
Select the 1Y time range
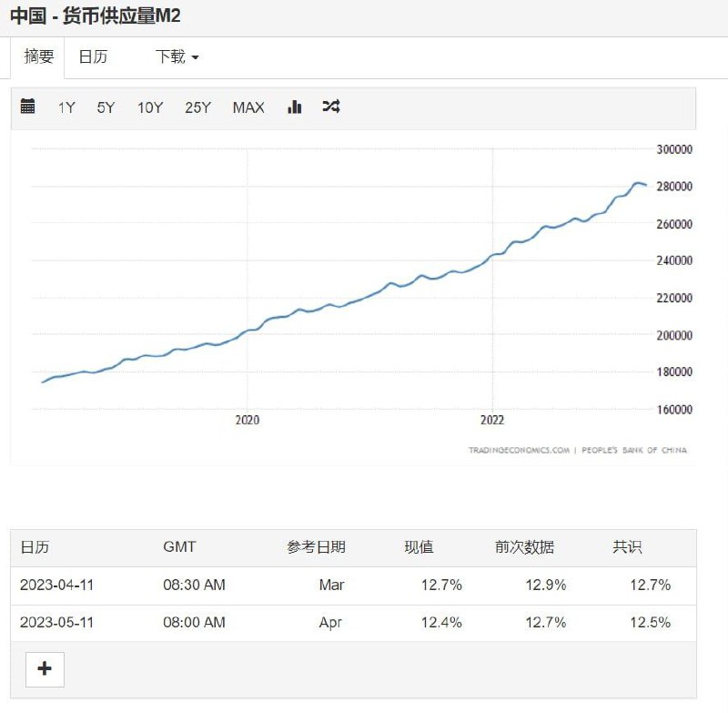66,107
